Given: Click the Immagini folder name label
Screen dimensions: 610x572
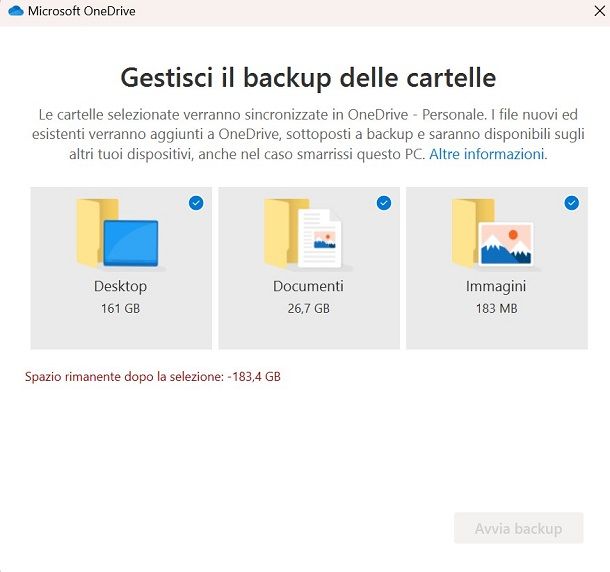Looking at the screenshot, I should click(x=496, y=287).
